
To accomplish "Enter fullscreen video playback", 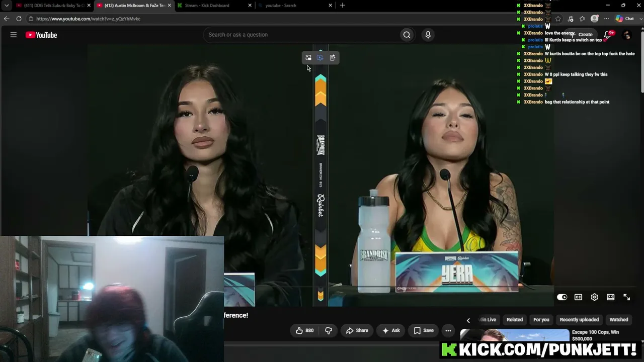I will pyautogui.click(x=627, y=297).
